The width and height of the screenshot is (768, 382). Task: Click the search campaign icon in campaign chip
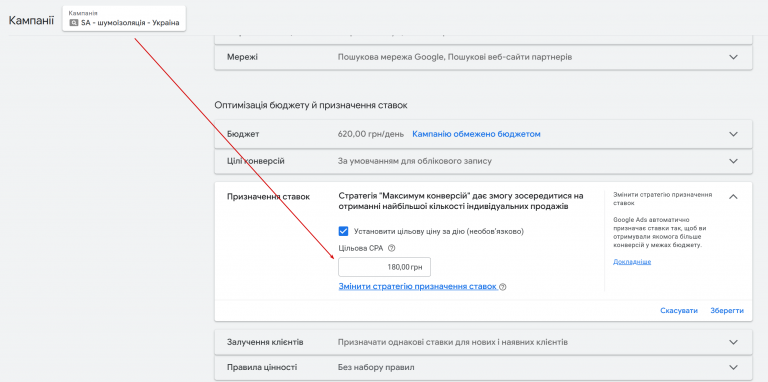tap(73, 23)
